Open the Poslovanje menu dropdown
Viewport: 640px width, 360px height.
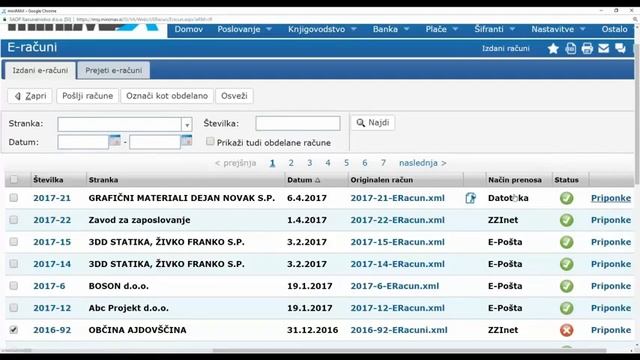click(x=244, y=29)
